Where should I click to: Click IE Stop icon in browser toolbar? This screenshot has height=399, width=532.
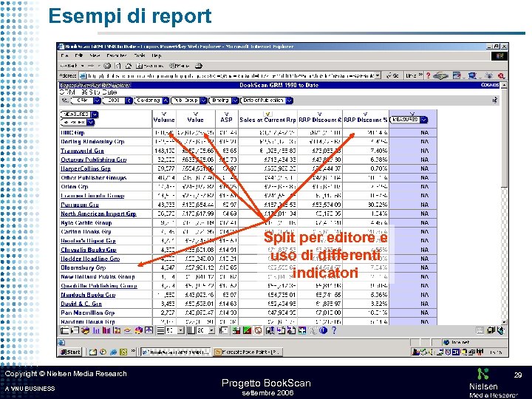click(x=107, y=66)
